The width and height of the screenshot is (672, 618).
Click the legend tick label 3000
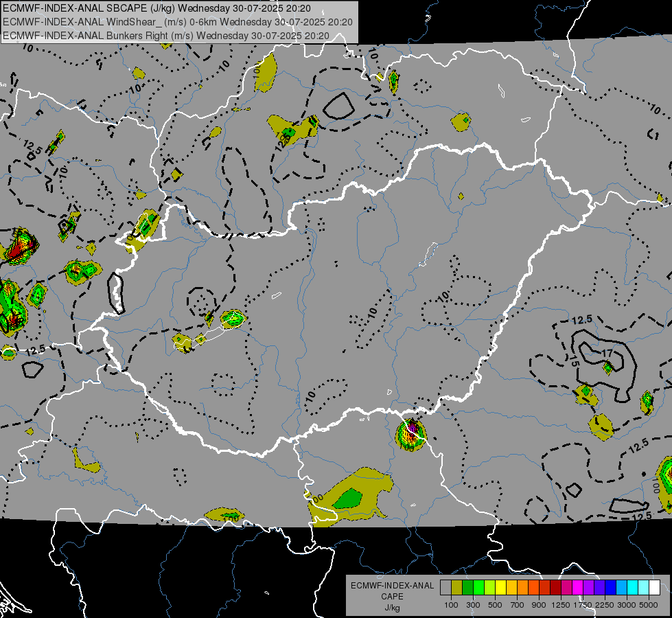[x=627, y=605]
